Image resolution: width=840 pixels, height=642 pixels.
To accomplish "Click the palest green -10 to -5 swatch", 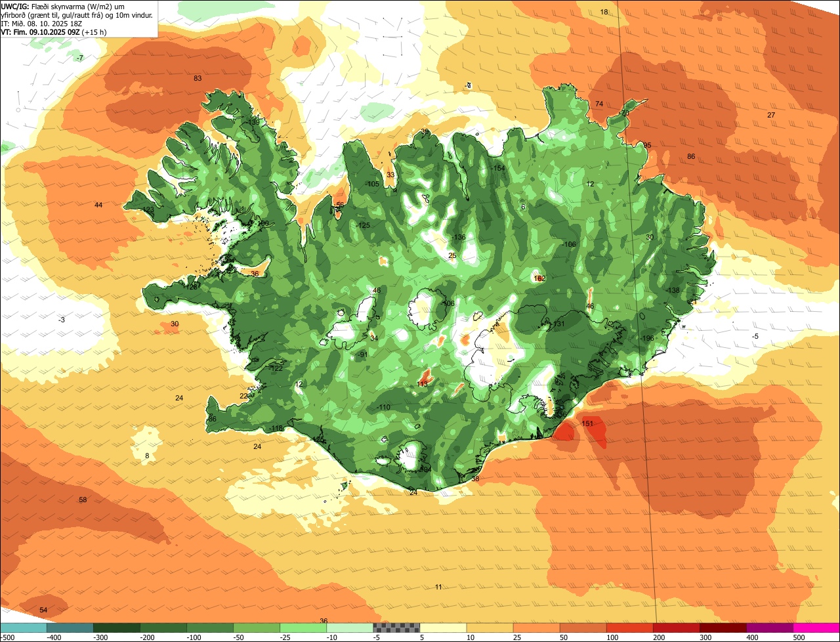I will coord(350,628).
